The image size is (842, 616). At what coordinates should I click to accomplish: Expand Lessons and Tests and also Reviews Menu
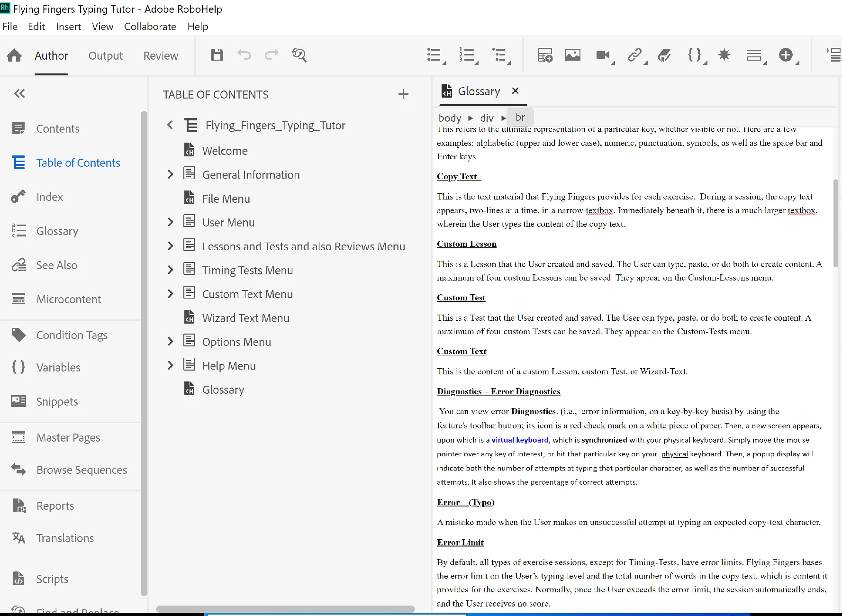click(x=170, y=246)
